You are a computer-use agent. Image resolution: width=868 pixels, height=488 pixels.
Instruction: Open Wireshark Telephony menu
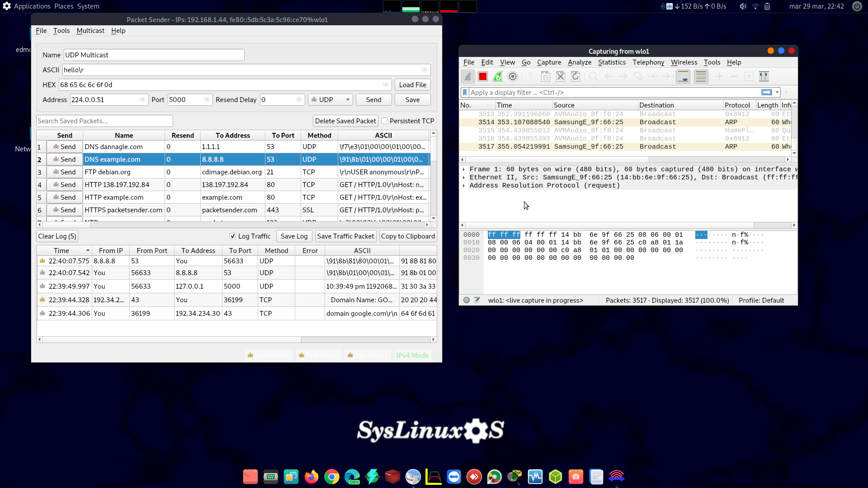648,62
